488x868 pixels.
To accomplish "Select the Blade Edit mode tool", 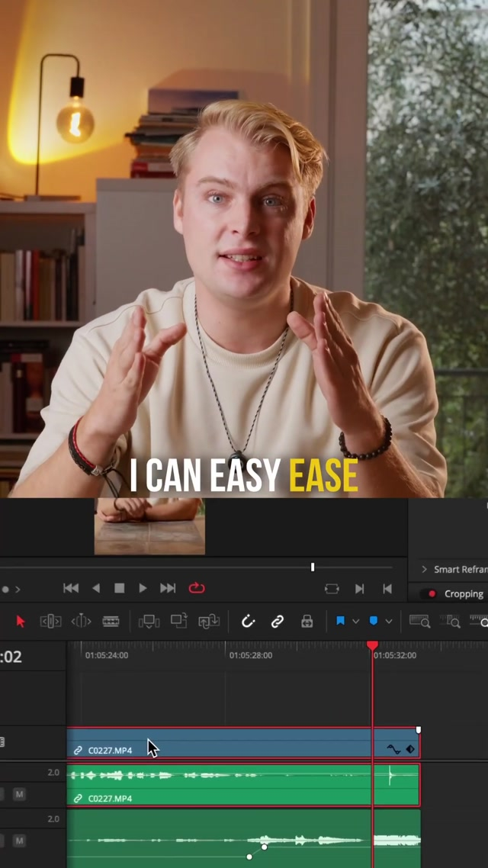I will pos(111,621).
